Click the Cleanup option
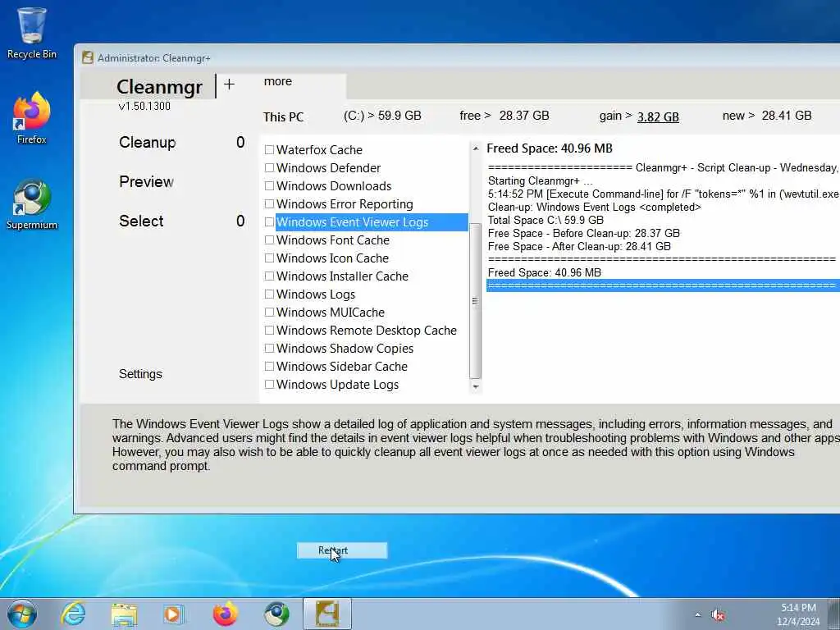The image size is (840, 630). coord(148,143)
